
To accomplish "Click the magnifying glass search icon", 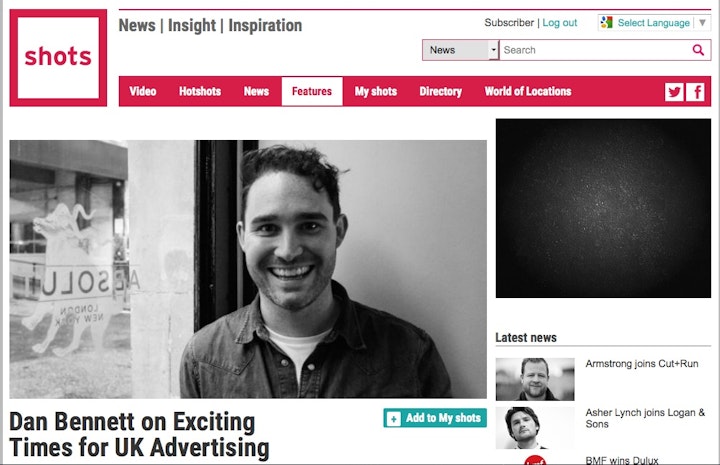I will point(698,50).
